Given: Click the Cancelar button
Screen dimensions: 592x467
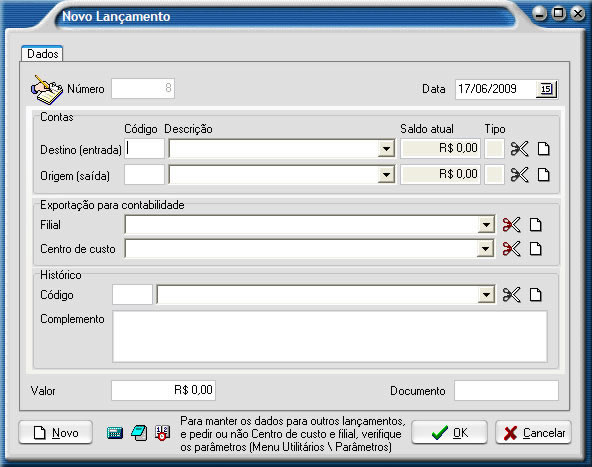Looking at the screenshot, I should pyautogui.click(x=533, y=433).
